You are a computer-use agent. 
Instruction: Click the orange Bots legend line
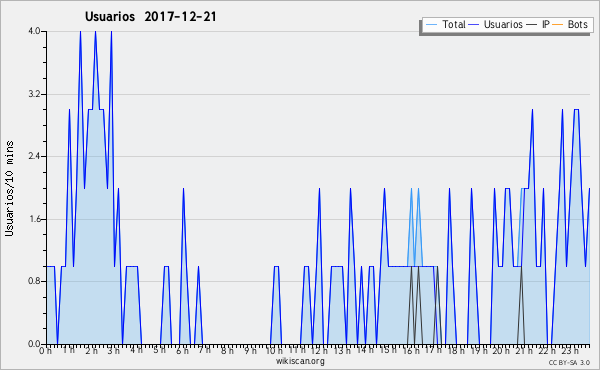pyautogui.click(x=558, y=25)
